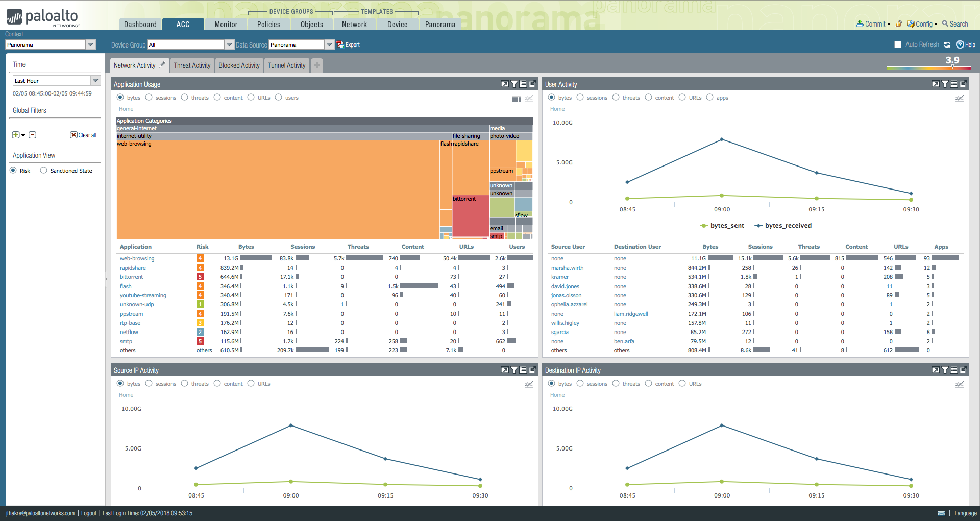Toggle line graph view in User Activity
Image resolution: width=980 pixels, height=521 pixels.
pyautogui.click(x=960, y=98)
